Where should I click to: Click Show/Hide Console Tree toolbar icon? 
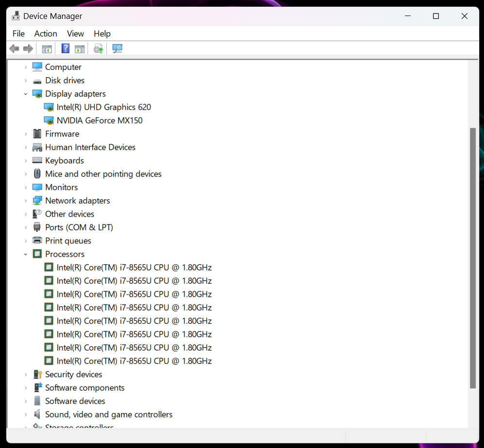pos(47,49)
